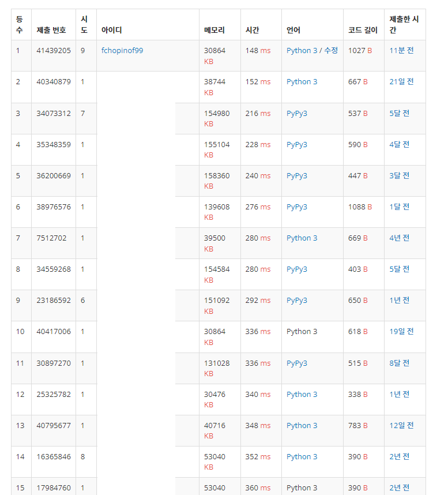Select the 131028 KB memory value
Screen dimensions: 448x495
pos(217,369)
